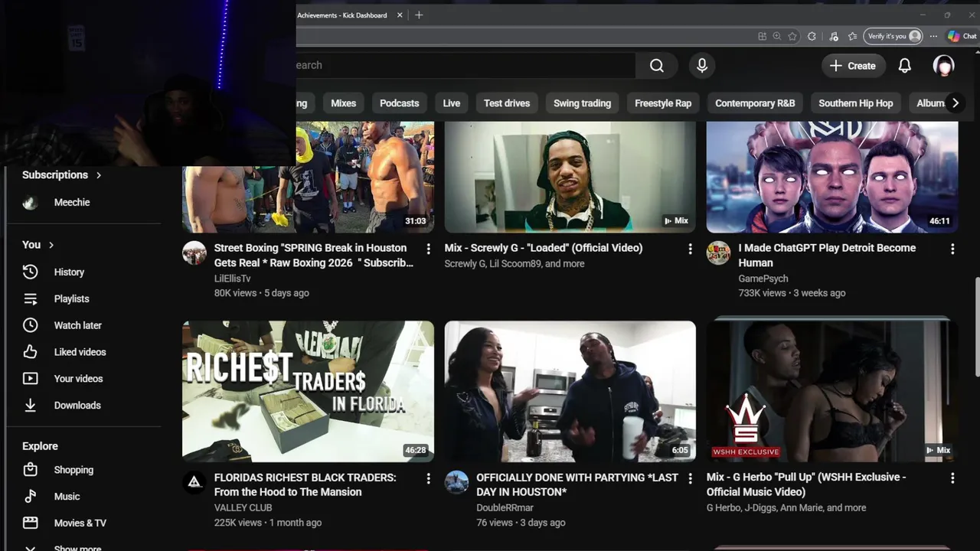This screenshot has height=551, width=980.
Task: Expand the You section
Action: point(38,245)
